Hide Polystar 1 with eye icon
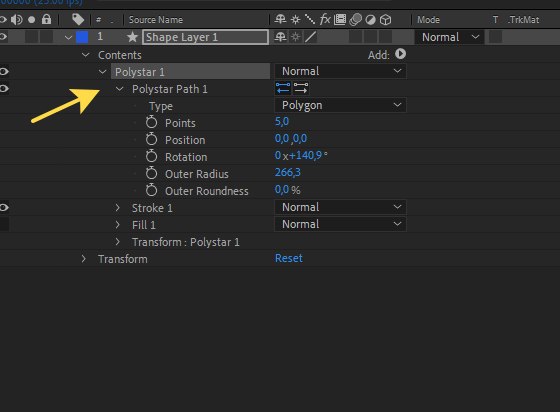The width and height of the screenshot is (560, 412). click(x=4, y=71)
